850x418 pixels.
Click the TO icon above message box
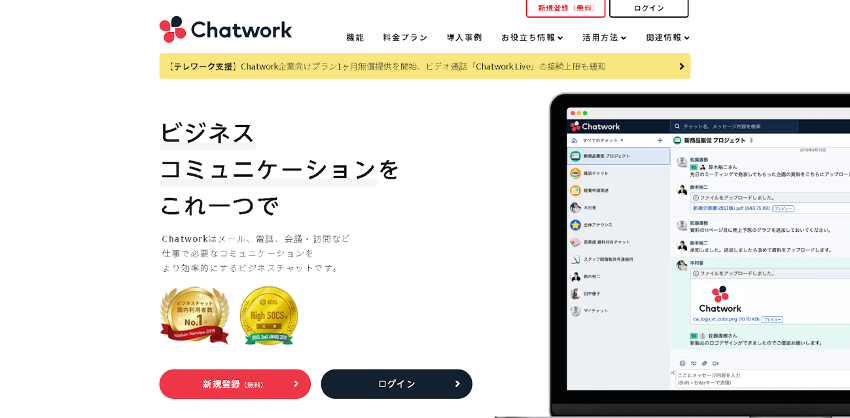tap(693, 363)
